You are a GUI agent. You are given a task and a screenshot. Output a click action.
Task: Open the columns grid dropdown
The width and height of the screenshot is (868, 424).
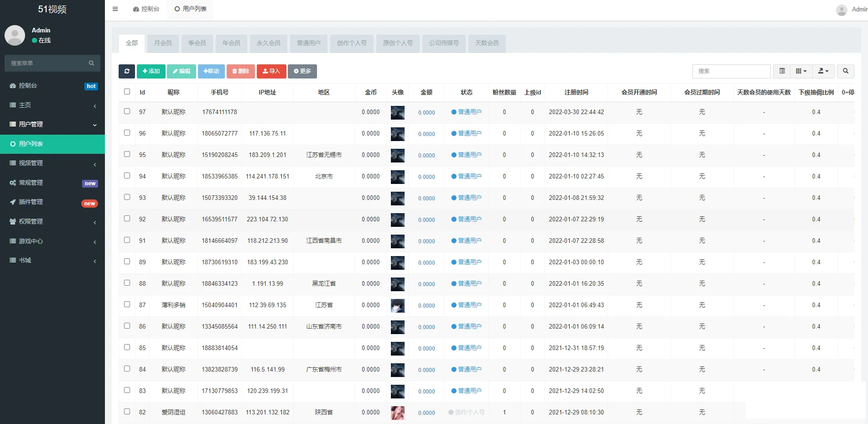[x=801, y=71]
